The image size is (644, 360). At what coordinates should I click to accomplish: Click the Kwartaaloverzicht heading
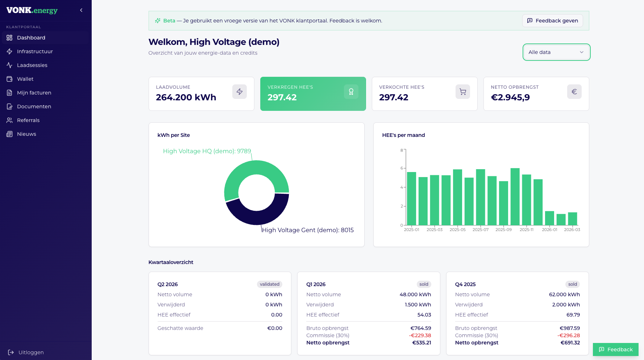[171, 262]
